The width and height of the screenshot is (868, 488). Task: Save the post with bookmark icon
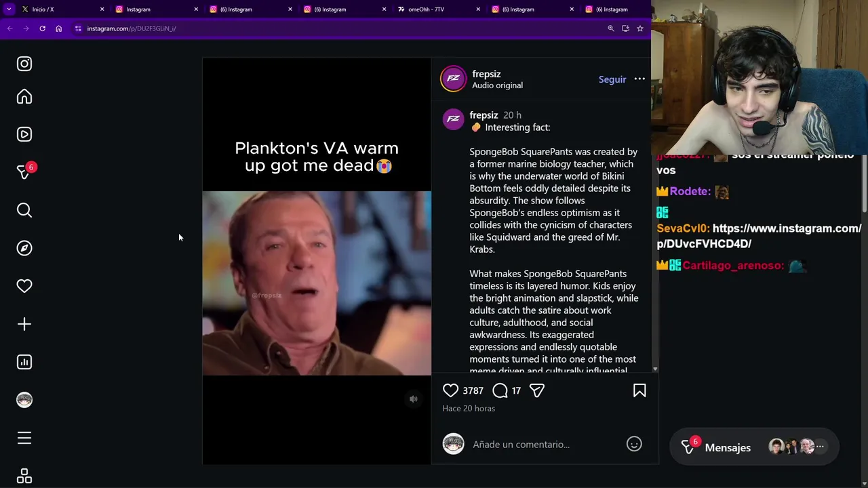point(639,390)
